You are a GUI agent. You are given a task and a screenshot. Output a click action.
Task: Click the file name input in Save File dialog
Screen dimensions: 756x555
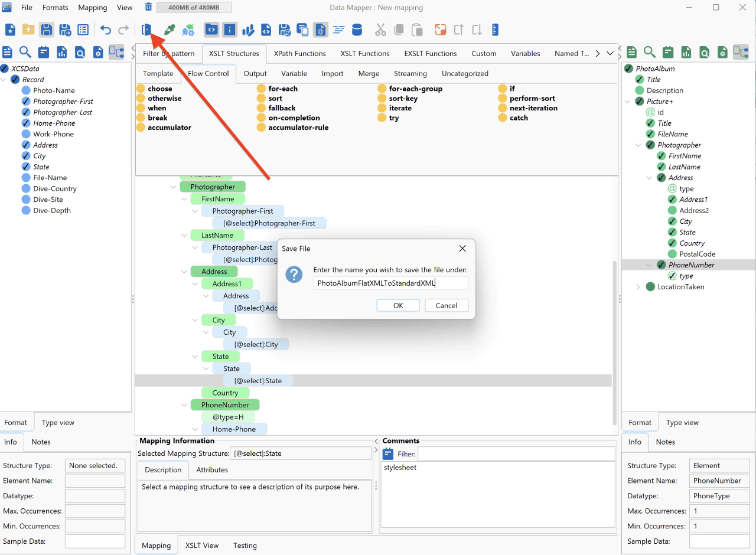pyautogui.click(x=390, y=283)
